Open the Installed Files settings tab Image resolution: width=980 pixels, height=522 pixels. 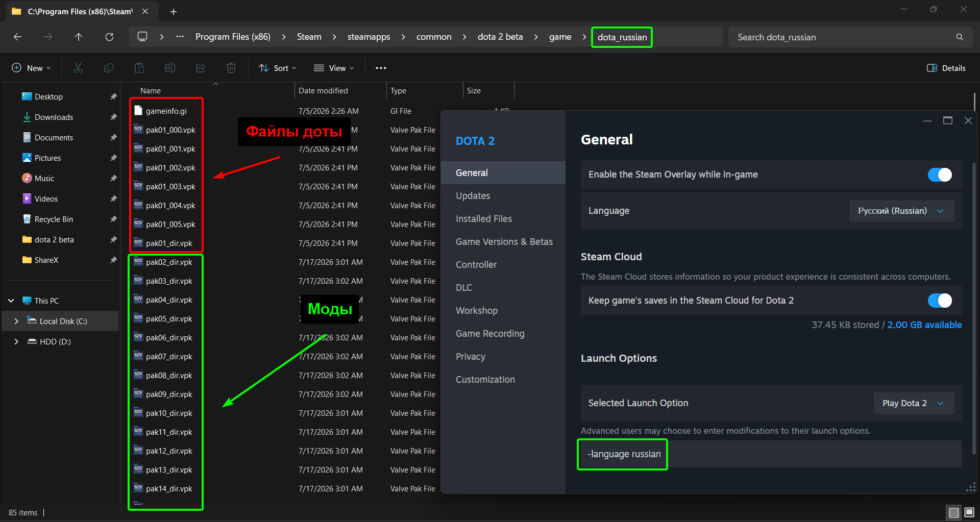[484, 218]
